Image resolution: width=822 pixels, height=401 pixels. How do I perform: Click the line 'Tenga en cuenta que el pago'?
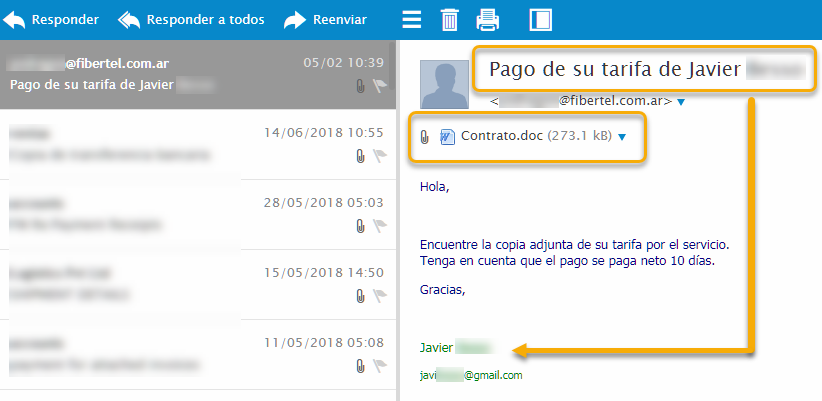click(568, 261)
